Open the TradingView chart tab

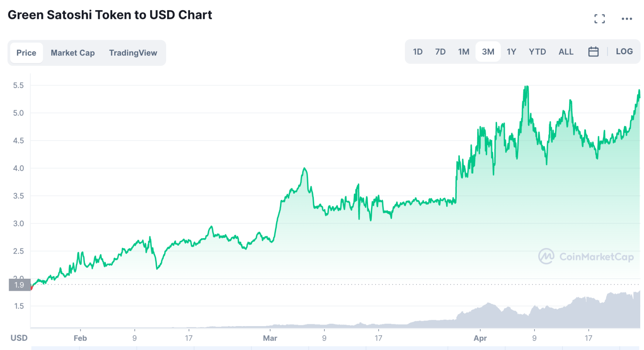pyautogui.click(x=133, y=53)
